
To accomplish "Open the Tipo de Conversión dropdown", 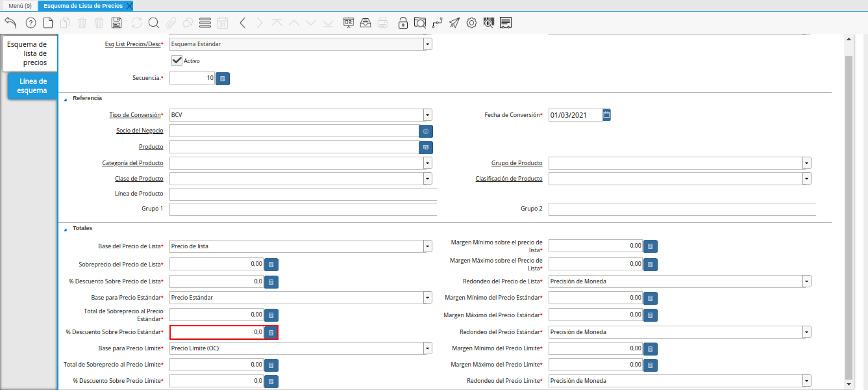I will pyautogui.click(x=428, y=114).
